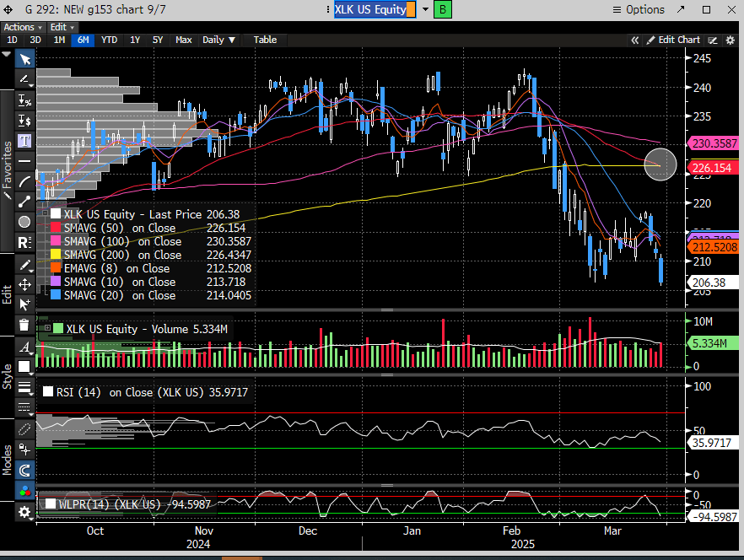Click the annotate chart pencil icon
Screen dimensions: 744x560
coord(713,40)
